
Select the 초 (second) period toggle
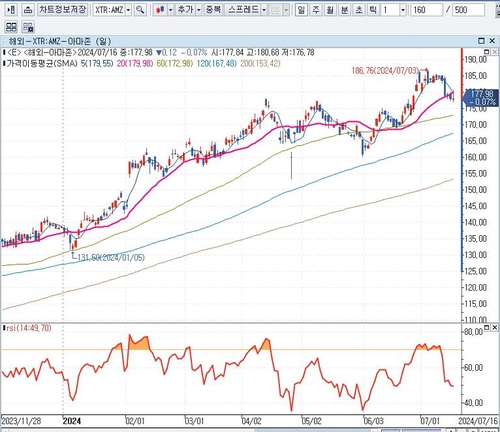click(359, 10)
